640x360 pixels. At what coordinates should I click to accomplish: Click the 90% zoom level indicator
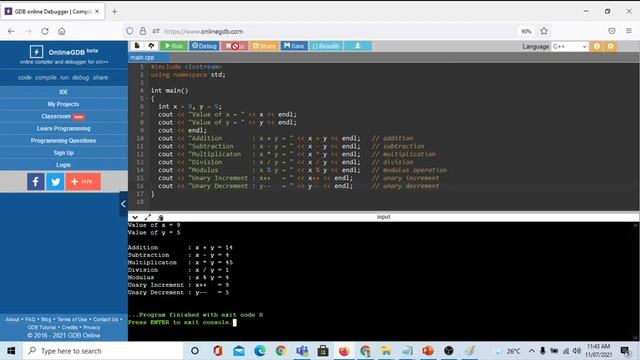526,31
